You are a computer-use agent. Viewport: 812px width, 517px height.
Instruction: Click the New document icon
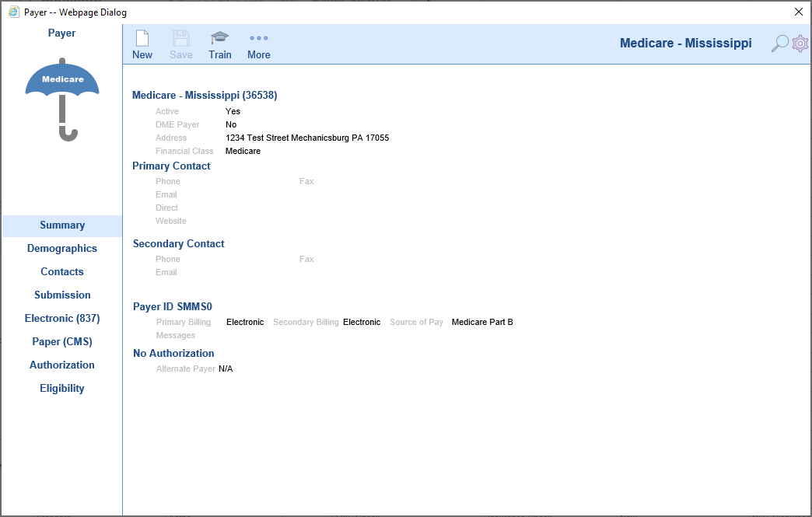(142, 38)
